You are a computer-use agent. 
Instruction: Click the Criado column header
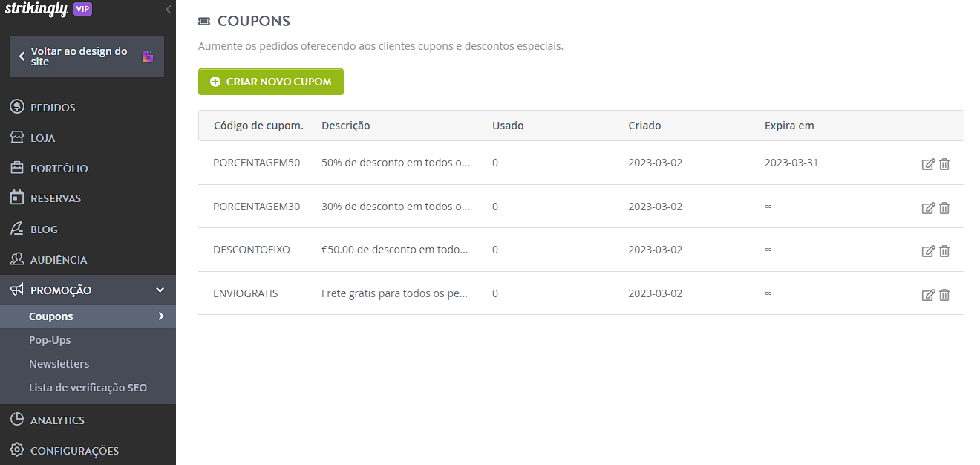tap(644, 126)
